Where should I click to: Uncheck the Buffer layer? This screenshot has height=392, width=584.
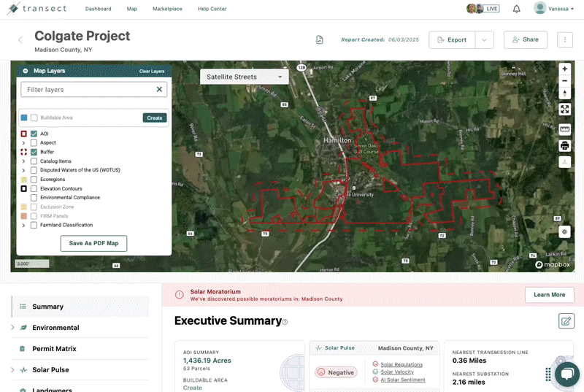[x=34, y=152]
